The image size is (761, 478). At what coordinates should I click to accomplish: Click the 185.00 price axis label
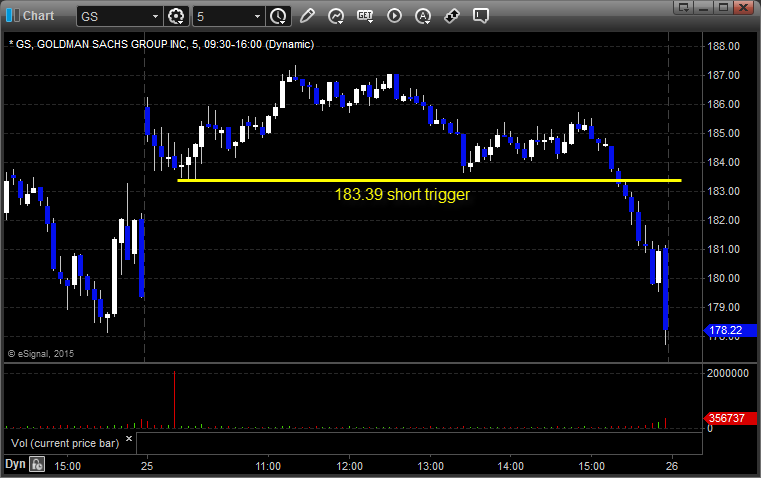tap(723, 133)
